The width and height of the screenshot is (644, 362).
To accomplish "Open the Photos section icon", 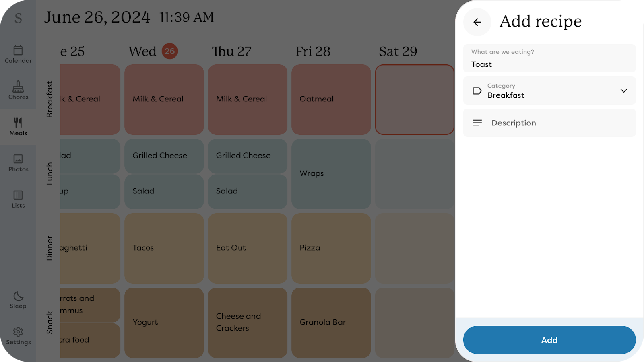I will click(x=18, y=159).
